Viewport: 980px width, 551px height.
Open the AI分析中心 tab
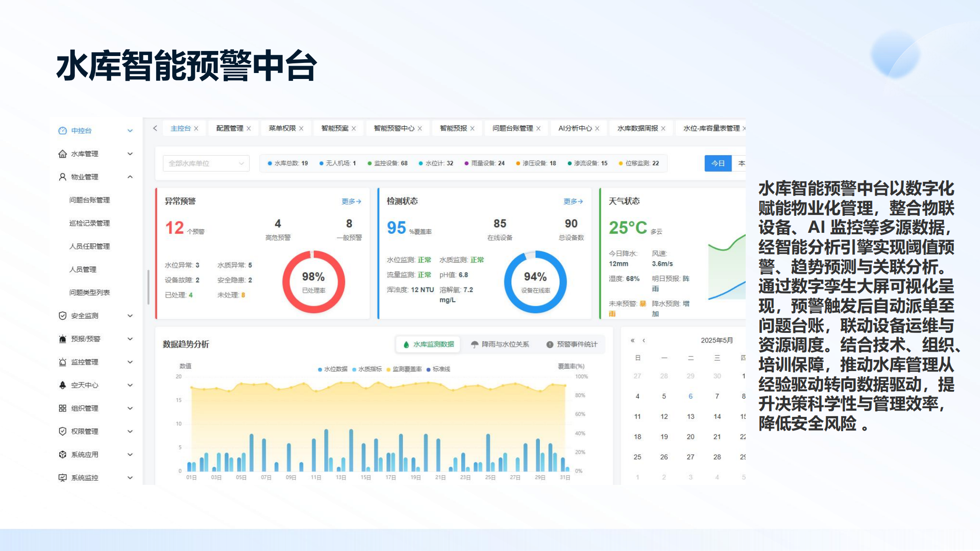point(575,129)
